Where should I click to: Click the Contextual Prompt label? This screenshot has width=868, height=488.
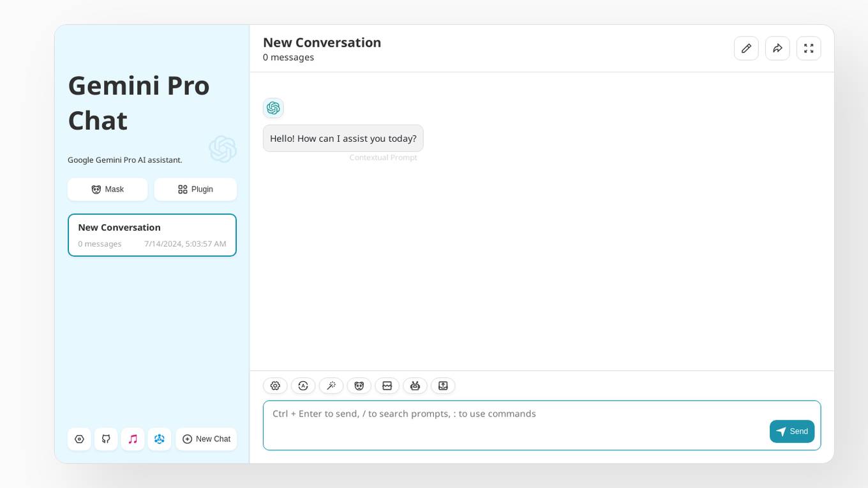pos(383,158)
